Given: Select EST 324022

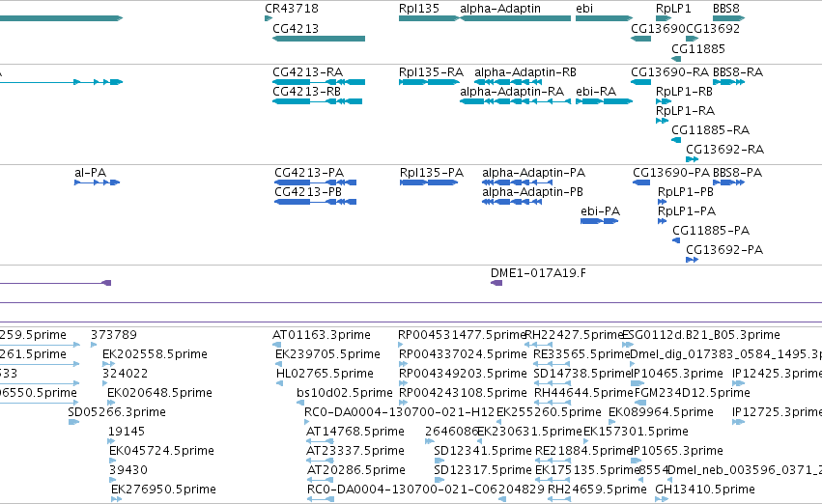Looking at the screenshot, I should (x=126, y=374).
